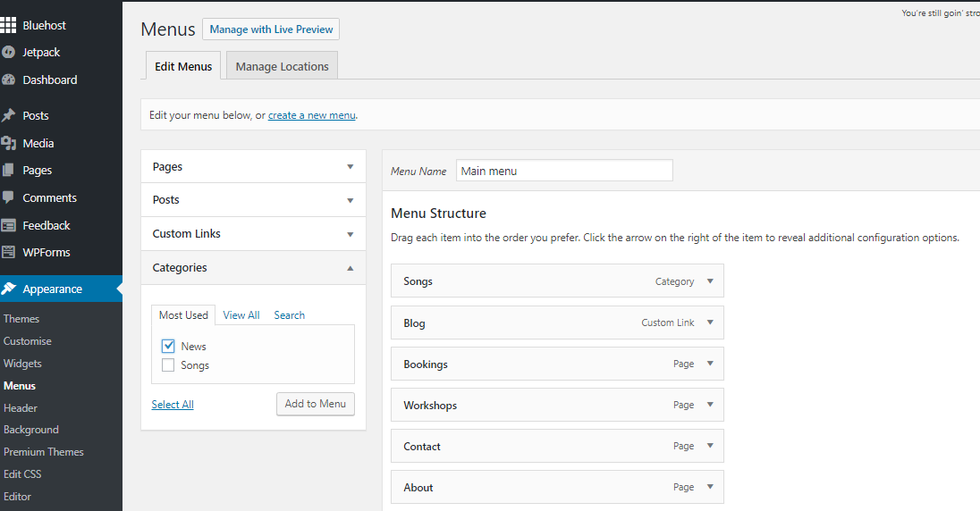980x511 pixels.
Task: Click the Bluehost grid icon
Action: coord(9,25)
